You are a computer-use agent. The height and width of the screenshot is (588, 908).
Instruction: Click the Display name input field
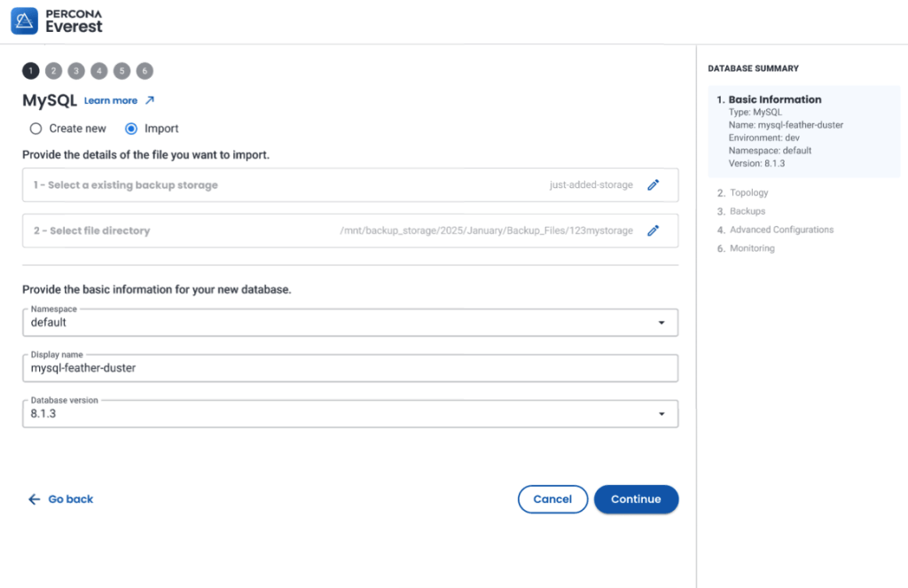point(349,368)
